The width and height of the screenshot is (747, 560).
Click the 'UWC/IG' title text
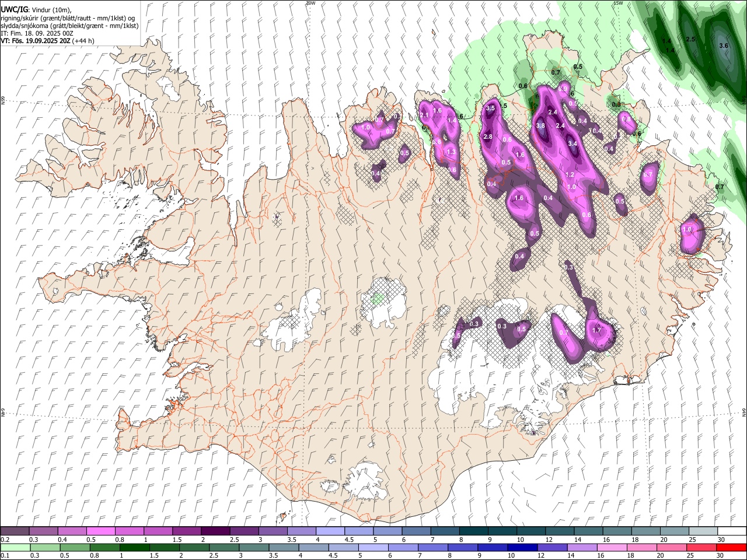[x=14, y=10]
